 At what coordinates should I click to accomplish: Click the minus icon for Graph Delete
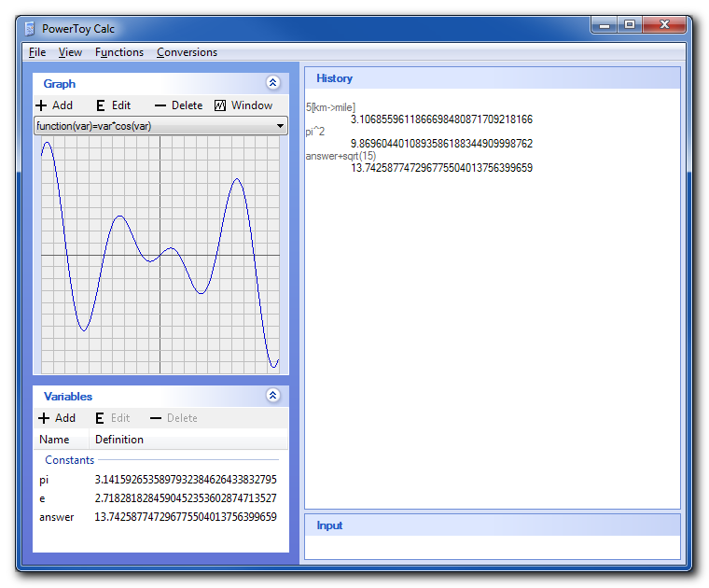point(160,105)
